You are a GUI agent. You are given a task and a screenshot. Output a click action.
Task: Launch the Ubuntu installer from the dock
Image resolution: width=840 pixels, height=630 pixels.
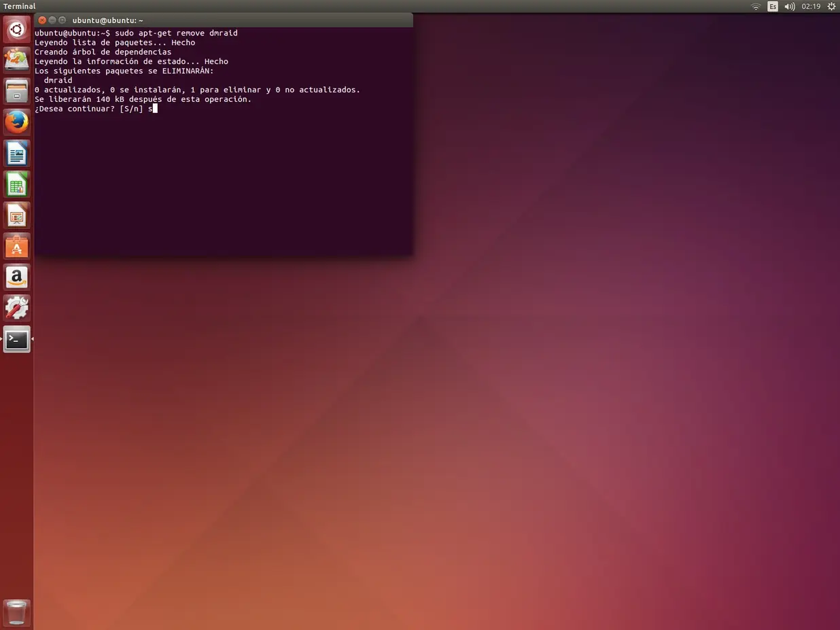(16, 60)
